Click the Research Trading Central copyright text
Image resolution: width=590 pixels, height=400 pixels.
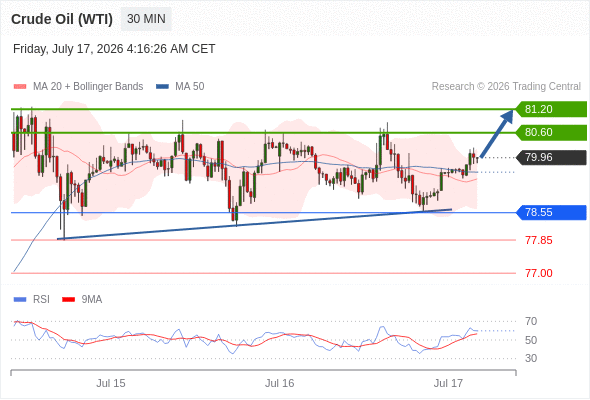point(506,87)
